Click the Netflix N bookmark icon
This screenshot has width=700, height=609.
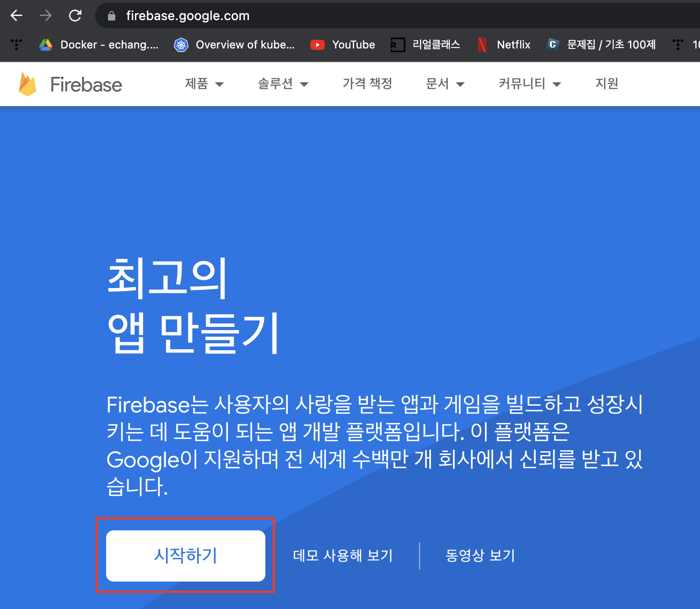point(482,45)
